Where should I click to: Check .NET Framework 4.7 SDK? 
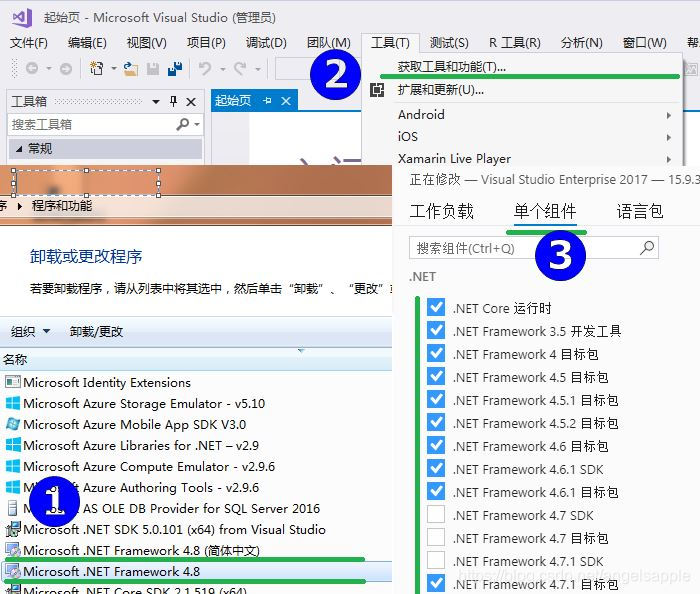[x=436, y=515]
